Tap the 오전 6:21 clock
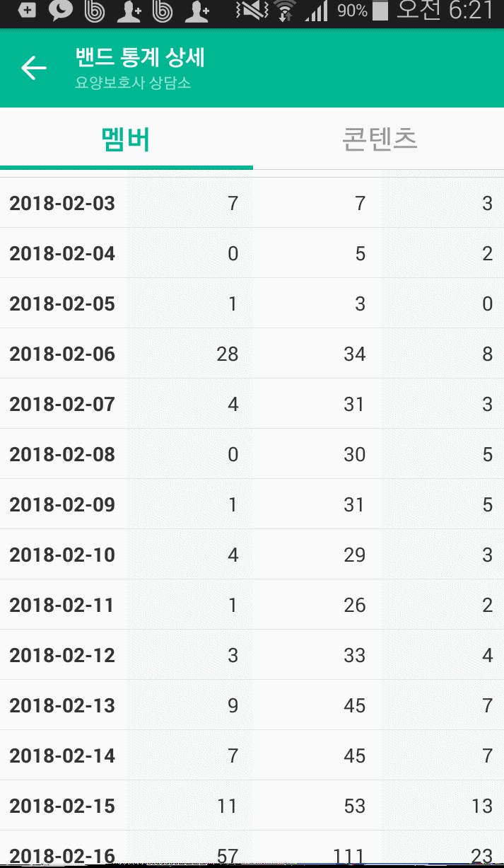 click(445, 11)
